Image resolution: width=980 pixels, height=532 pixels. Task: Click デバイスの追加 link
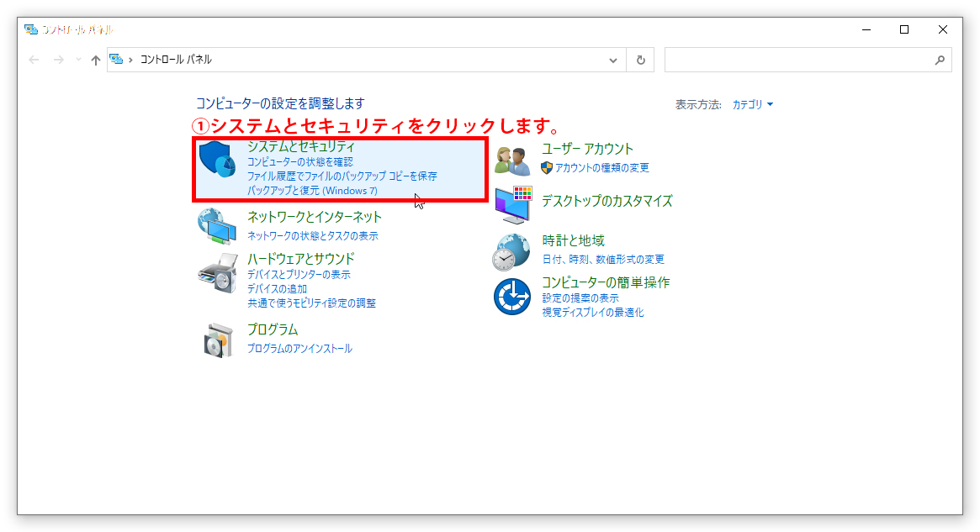tap(277, 288)
